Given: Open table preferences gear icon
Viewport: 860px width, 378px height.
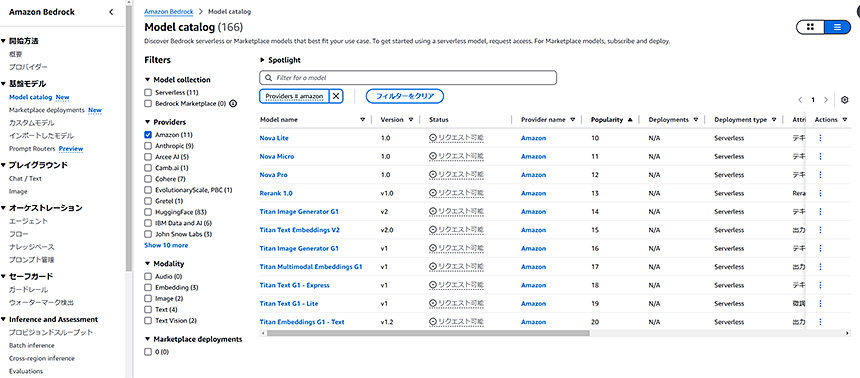Looking at the screenshot, I should tap(845, 100).
